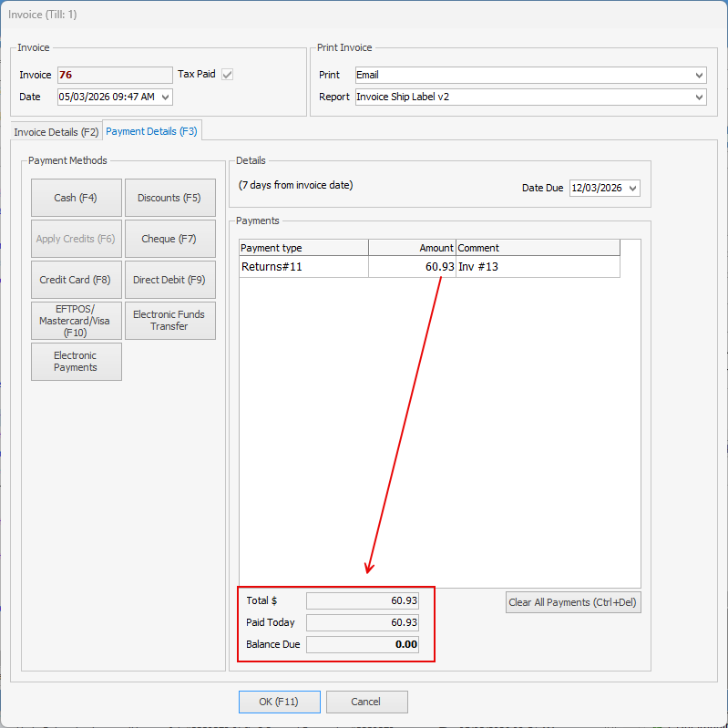
Task: Choose Electronic Funds Transfer payment
Action: point(170,321)
